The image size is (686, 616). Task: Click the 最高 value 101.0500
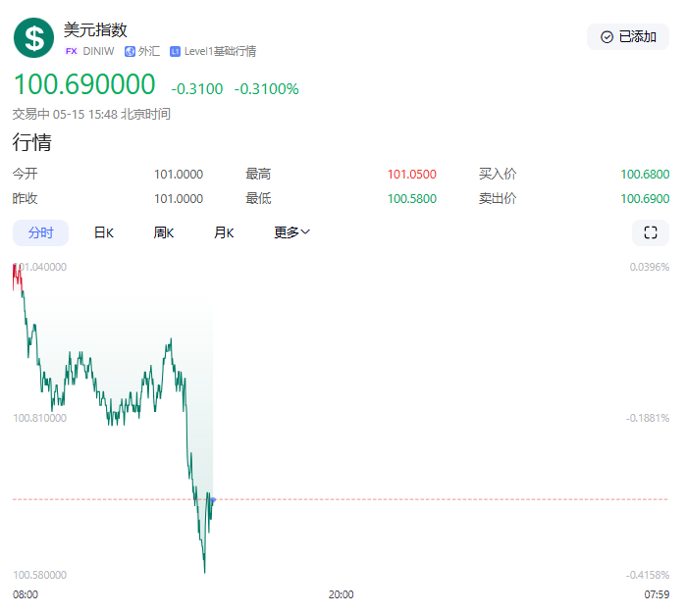point(411,175)
